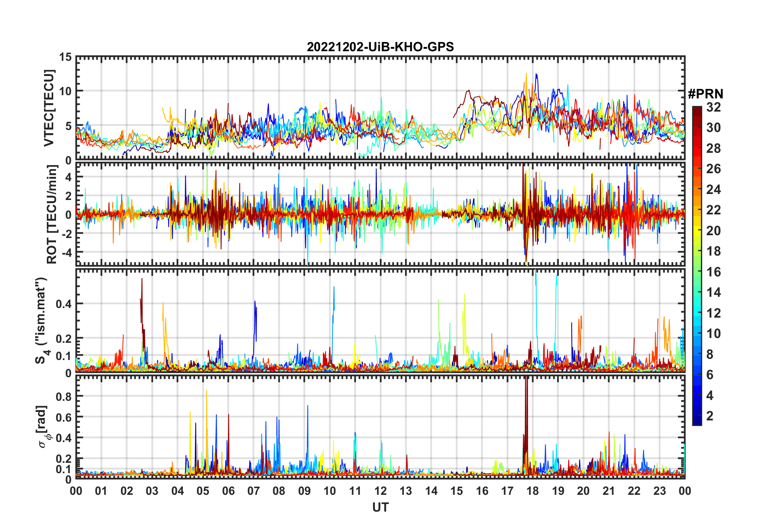Click the PRN colorbar tick label 10
The height and width of the screenshot is (532, 761).
(713, 334)
